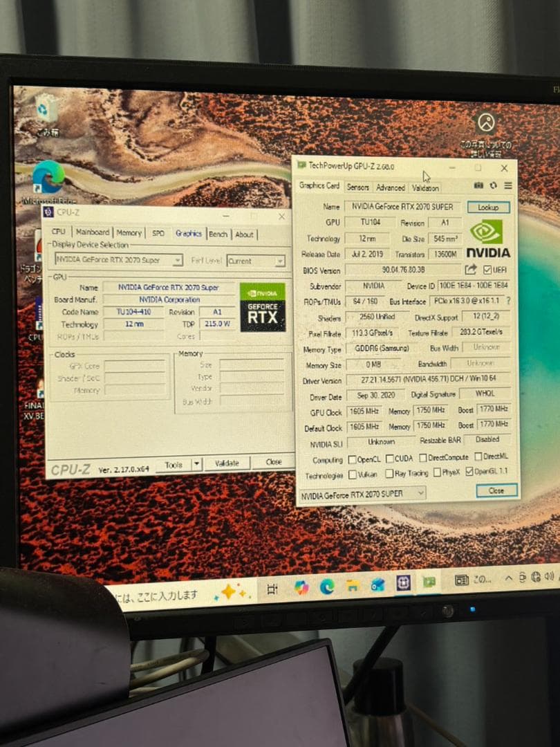Toggle the OpenGL 1.1 checkbox

point(469,471)
